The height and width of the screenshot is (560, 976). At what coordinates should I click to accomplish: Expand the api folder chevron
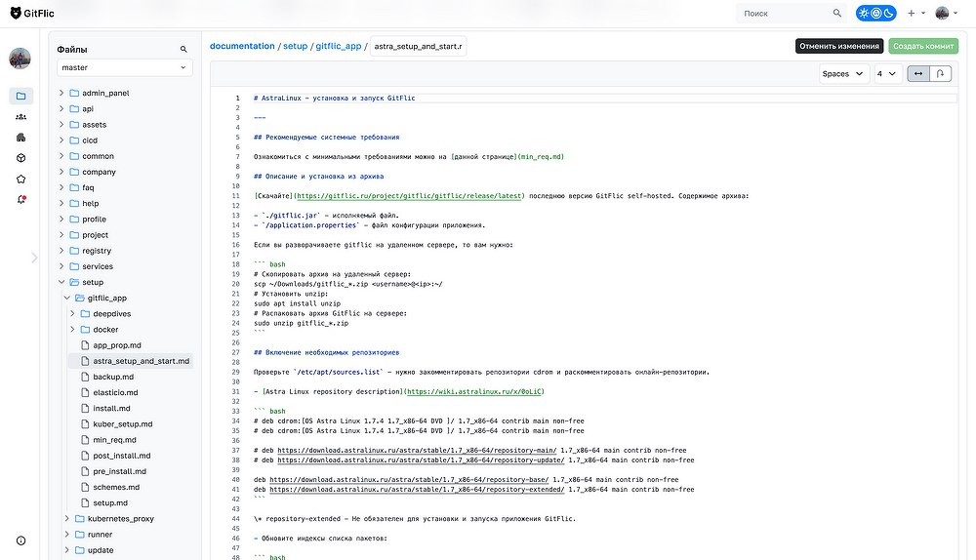61,108
